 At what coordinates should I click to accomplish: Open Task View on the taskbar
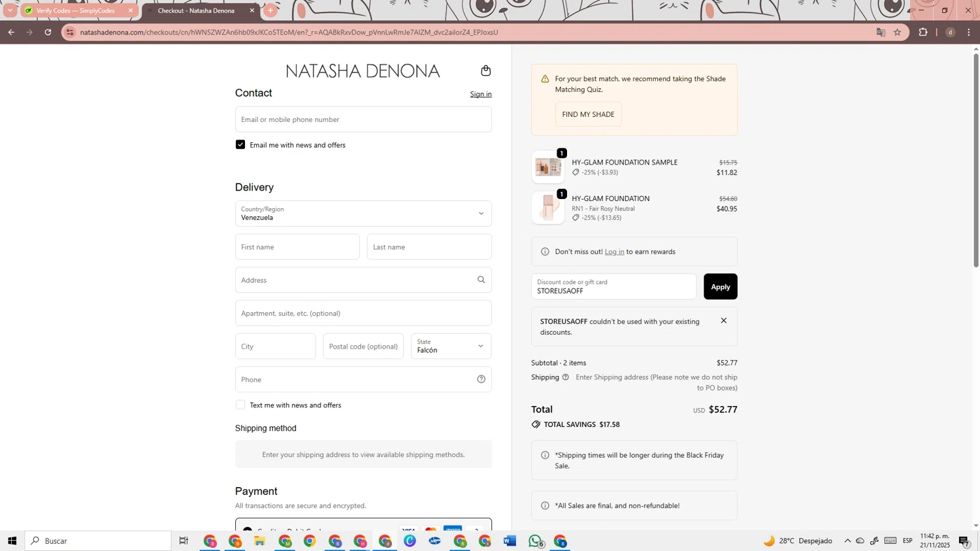click(184, 541)
